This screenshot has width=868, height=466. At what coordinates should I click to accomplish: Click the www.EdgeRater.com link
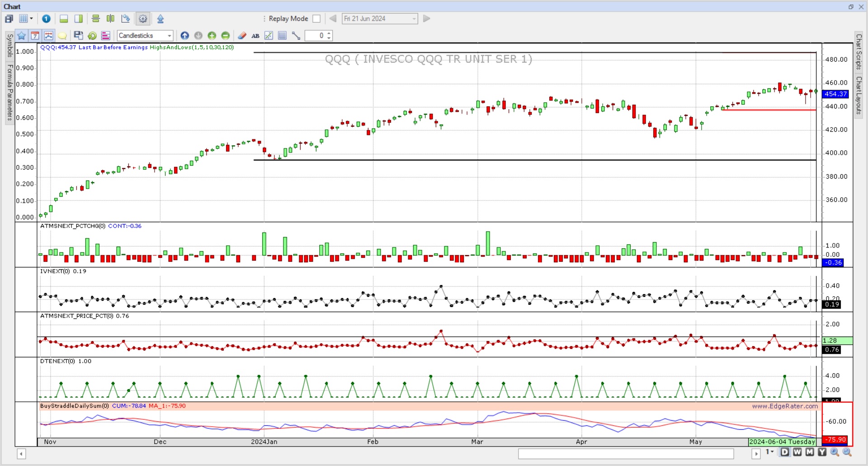[x=785, y=406]
